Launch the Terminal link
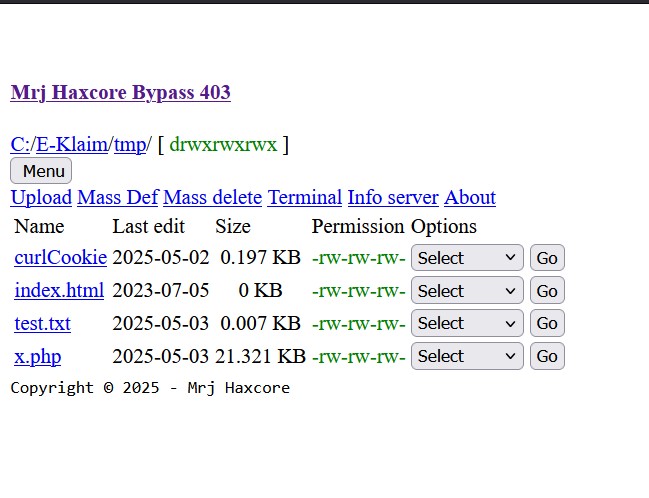Screen dimensions: 649x498 pyautogui.click(x=305, y=197)
